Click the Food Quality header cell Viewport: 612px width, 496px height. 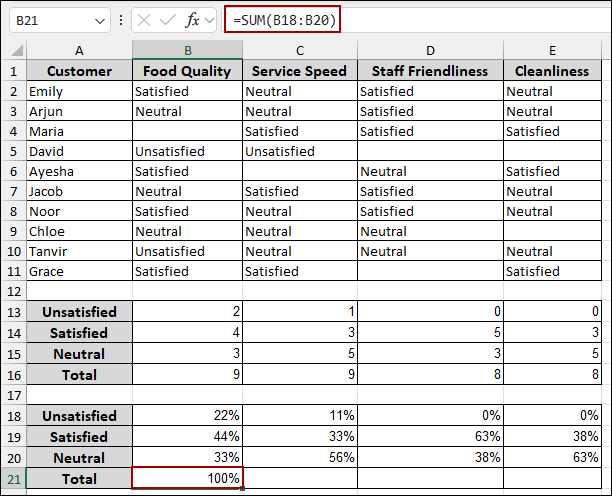[187, 71]
